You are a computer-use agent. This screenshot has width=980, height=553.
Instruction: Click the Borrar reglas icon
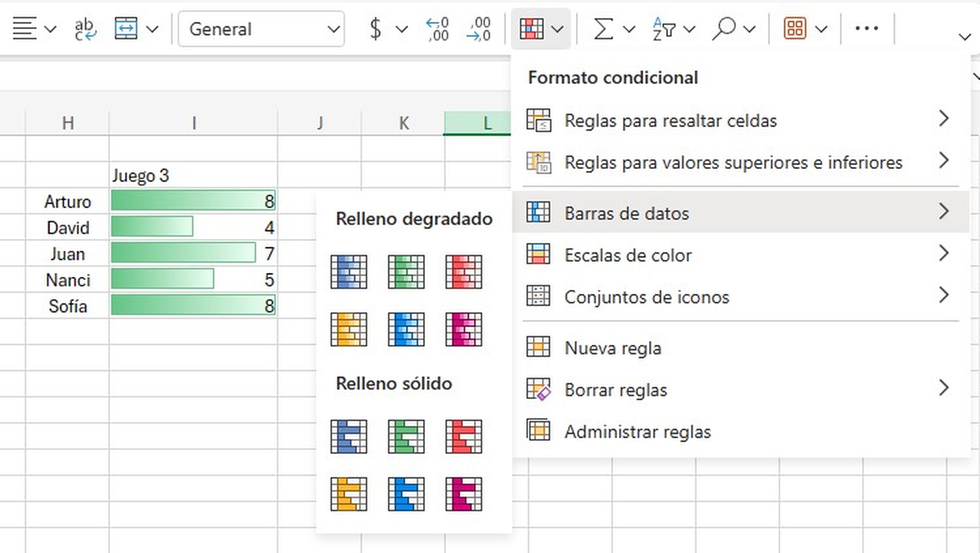[538, 389]
